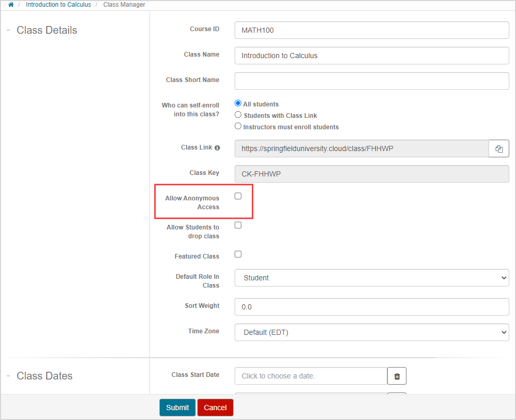The height and width of the screenshot is (420, 516).
Task: Clear Class Start Date using the trash icon
Action: pos(397,375)
